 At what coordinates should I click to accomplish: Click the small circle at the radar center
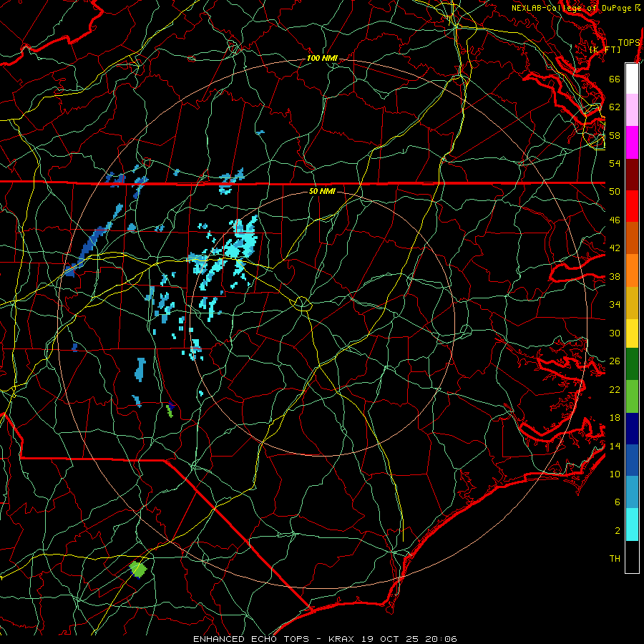(302, 303)
